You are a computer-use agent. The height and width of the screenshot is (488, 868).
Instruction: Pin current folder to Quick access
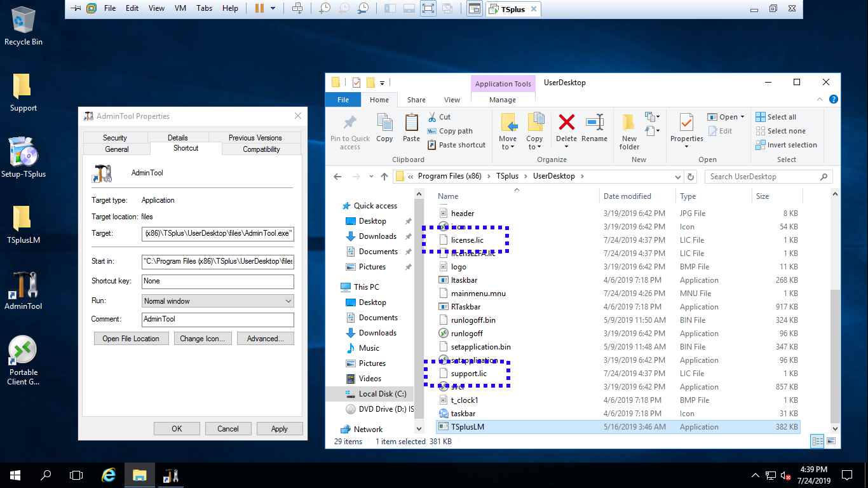coord(349,130)
